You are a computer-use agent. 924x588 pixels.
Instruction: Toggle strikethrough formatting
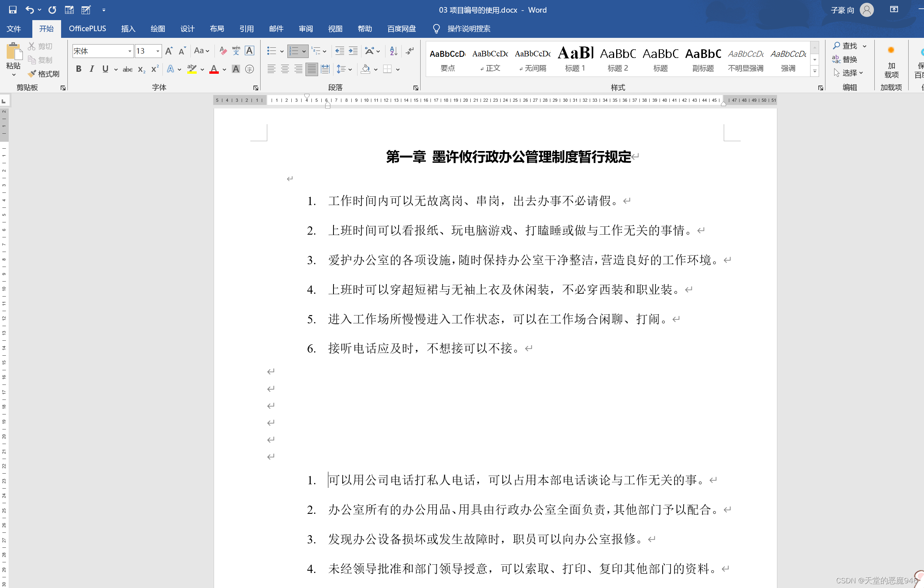pyautogui.click(x=127, y=69)
